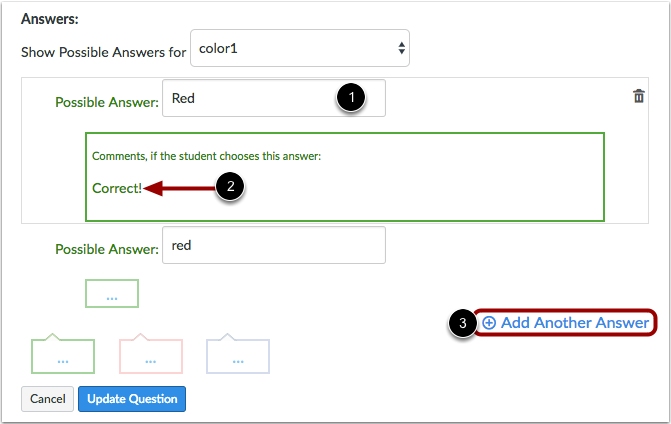Click the Show Possible Answers for label

tap(104, 52)
